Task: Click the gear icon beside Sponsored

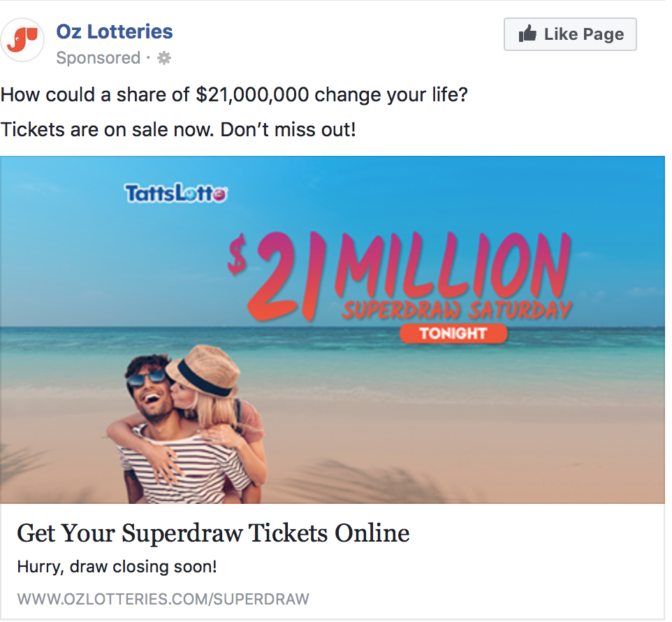Action: tap(164, 58)
